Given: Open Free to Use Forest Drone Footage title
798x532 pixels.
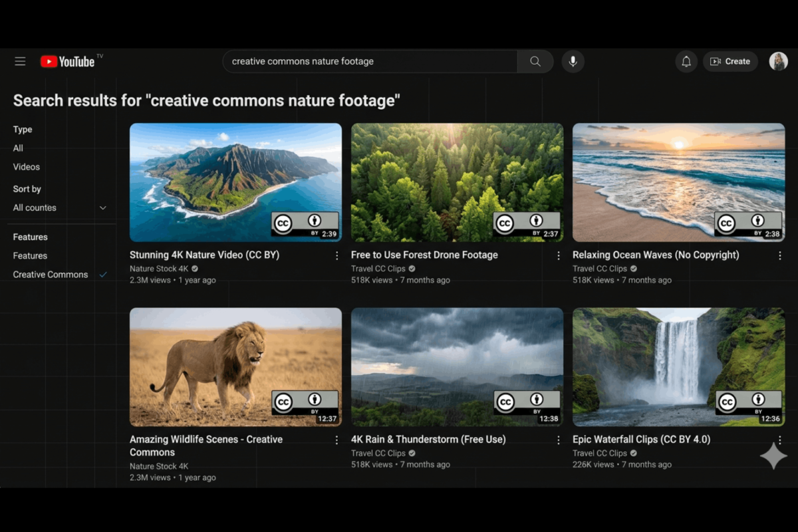Looking at the screenshot, I should [x=424, y=255].
